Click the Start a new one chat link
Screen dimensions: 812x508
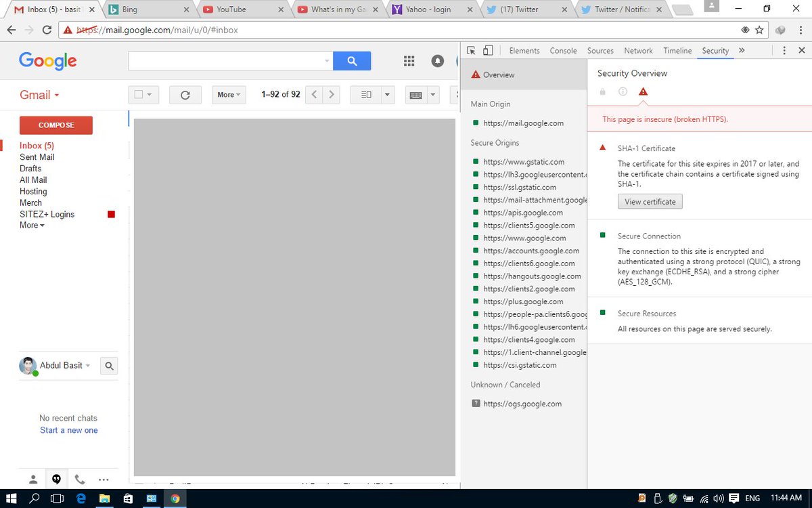pyautogui.click(x=68, y=430)
